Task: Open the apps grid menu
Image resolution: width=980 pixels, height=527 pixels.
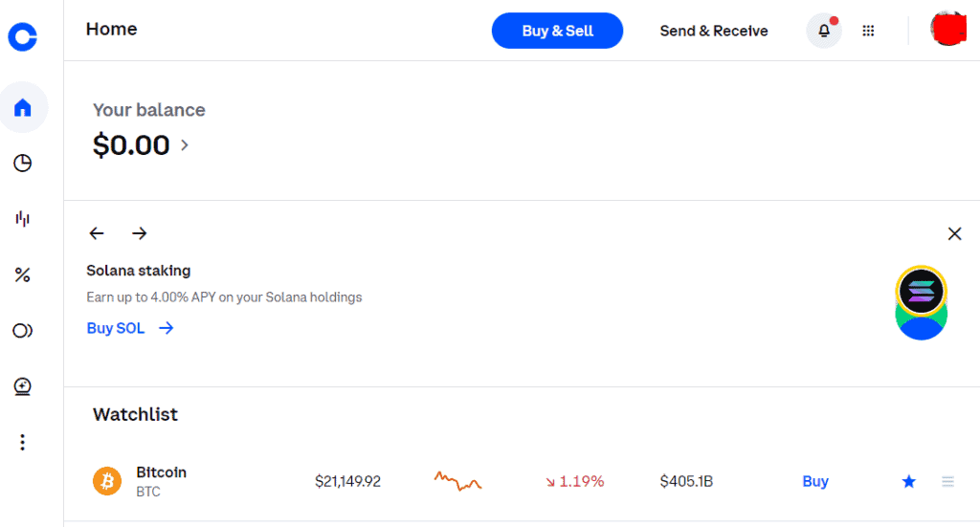Action: (x=868, y=31)
